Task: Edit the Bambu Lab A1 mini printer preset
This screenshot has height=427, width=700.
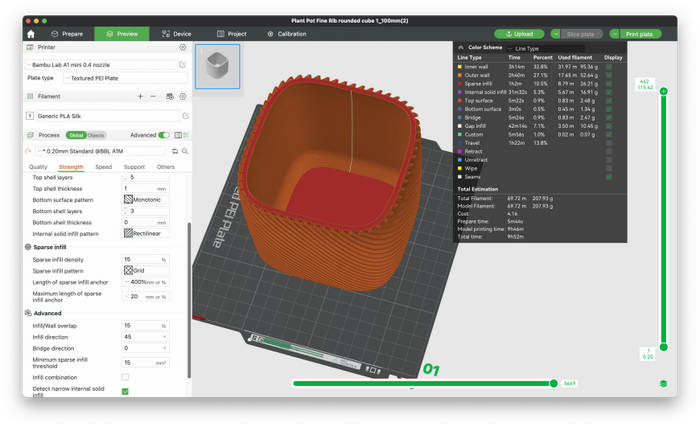Action: pos(183,65)
